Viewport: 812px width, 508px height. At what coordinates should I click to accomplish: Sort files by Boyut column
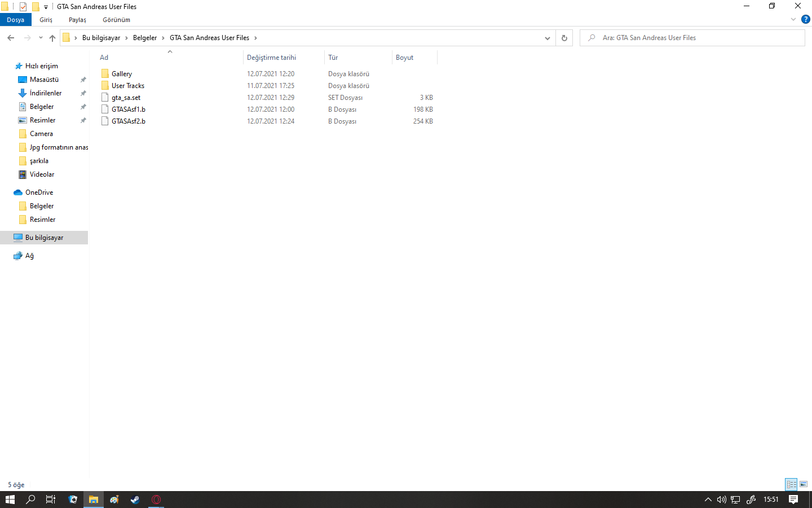(414, 58)
